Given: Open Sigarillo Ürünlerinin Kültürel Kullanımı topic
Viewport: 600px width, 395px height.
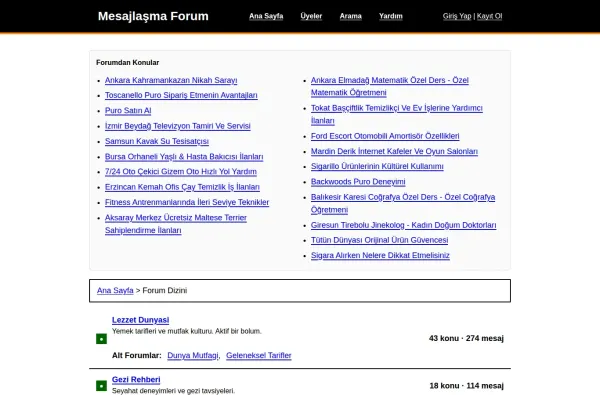Looking at the screenshot, I should tap(377, 166).
